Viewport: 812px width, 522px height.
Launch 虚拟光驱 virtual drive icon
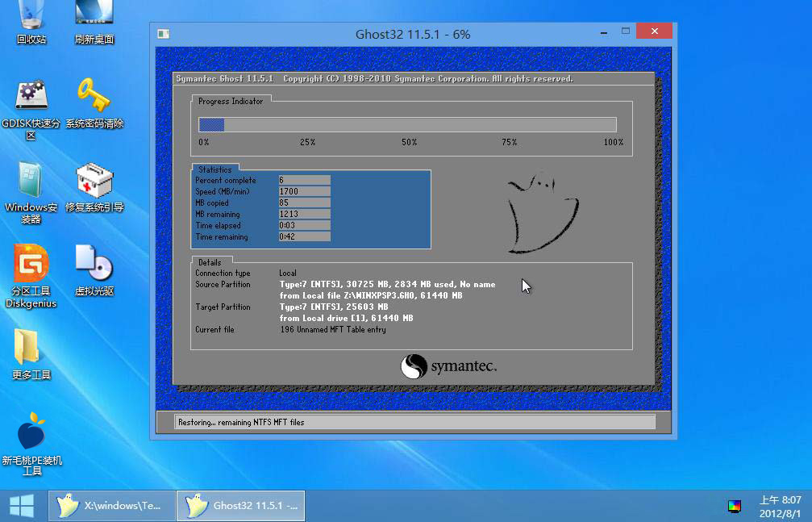pyautogui.click(x=94, y=270)
